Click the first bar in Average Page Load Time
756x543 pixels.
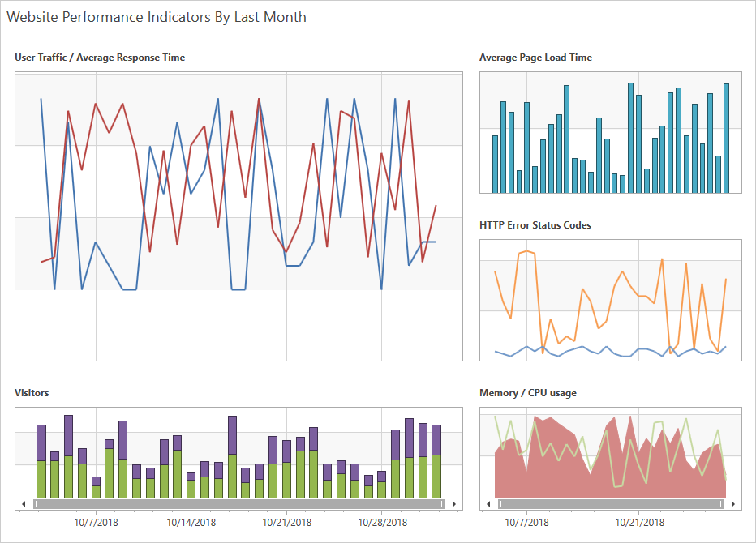(x=496, y=164)
